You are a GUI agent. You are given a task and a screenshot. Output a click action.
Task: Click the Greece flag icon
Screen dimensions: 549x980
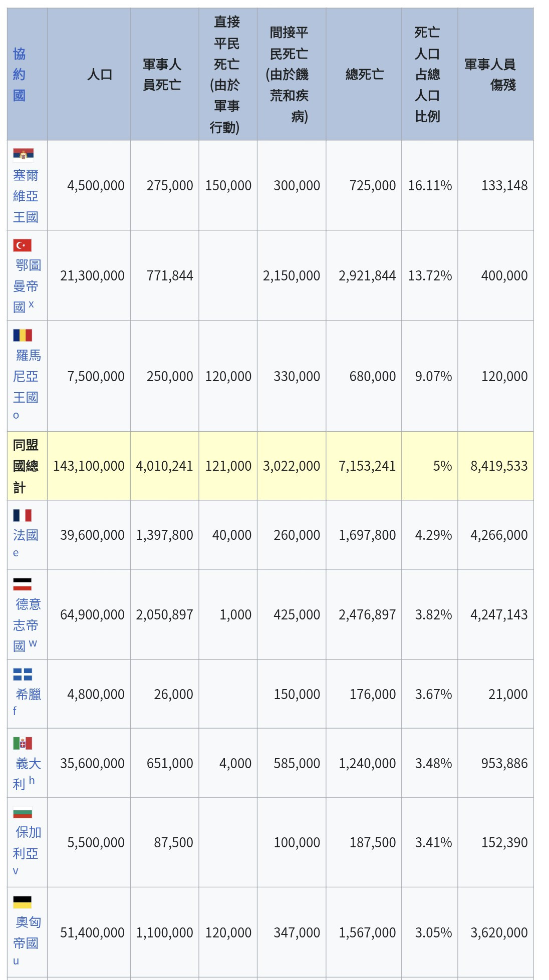(23, 674)
